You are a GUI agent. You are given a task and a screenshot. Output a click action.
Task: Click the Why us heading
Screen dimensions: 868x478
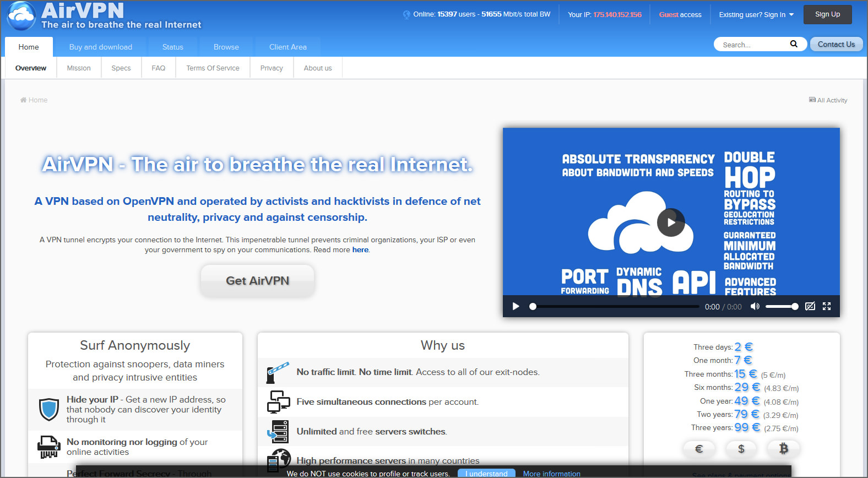click(443, 345)
